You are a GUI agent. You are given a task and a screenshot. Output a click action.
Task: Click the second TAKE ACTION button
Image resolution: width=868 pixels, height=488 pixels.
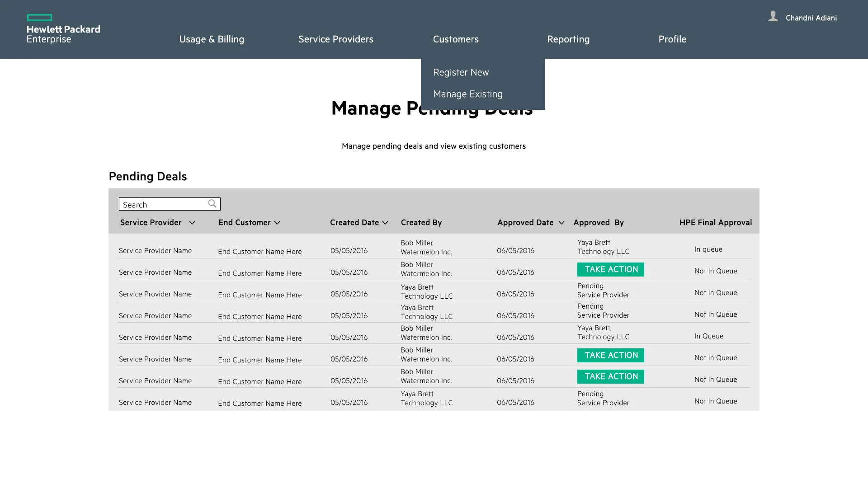click(610, 355)
